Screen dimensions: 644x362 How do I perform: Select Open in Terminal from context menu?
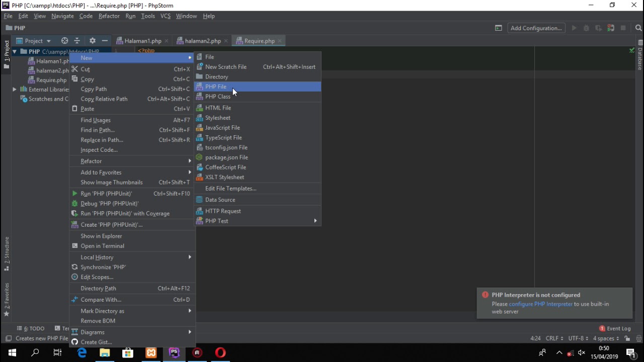coord(132,246)
